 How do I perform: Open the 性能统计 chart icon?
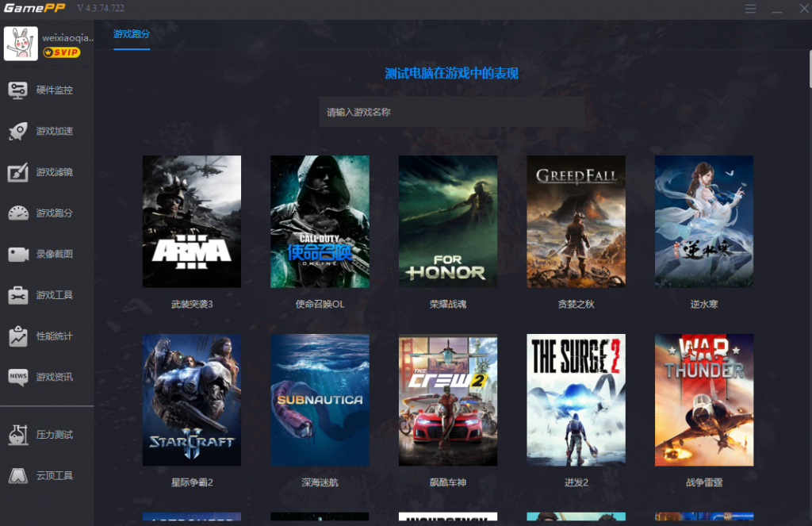pyautogui.click(x=18, y=336)
